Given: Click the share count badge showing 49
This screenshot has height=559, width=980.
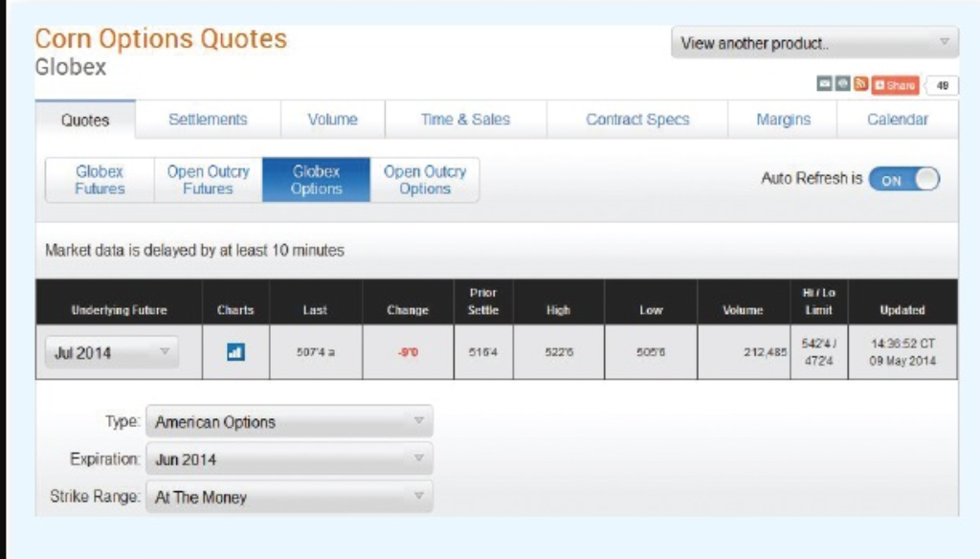Looking at the screenshot, I should coord(943,83).
